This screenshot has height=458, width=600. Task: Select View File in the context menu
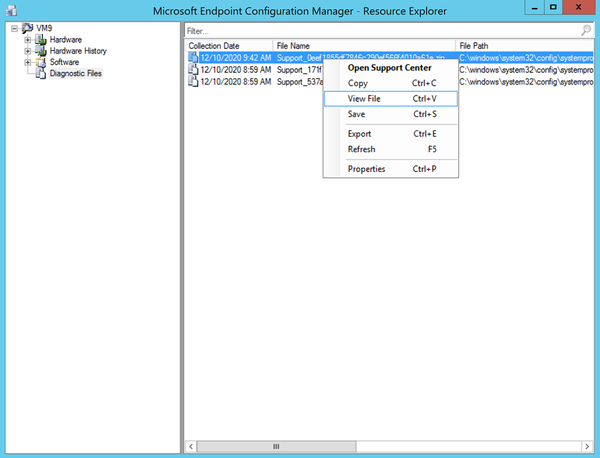pos(390,99)
